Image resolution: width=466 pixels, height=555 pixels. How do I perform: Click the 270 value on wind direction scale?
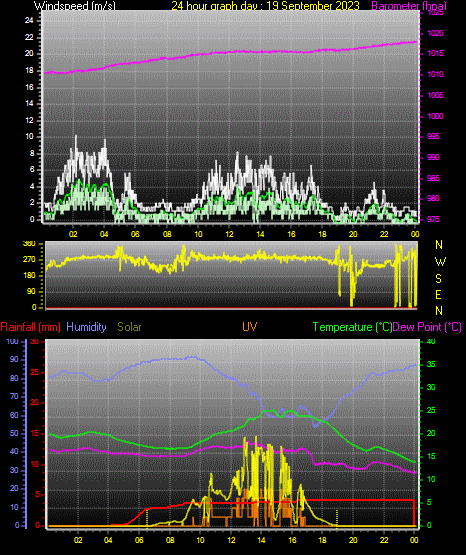pos(29,259)
